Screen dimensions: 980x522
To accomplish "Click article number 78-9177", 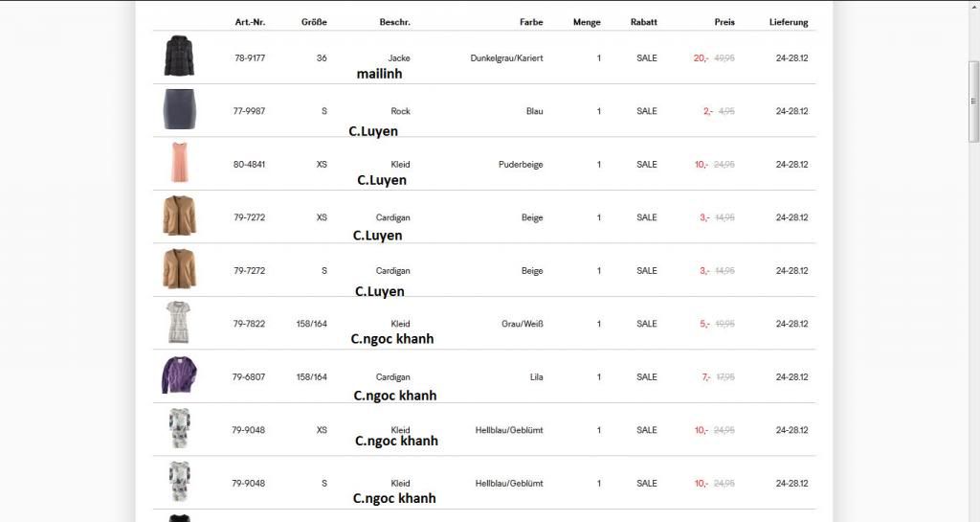I will point(250,58).
